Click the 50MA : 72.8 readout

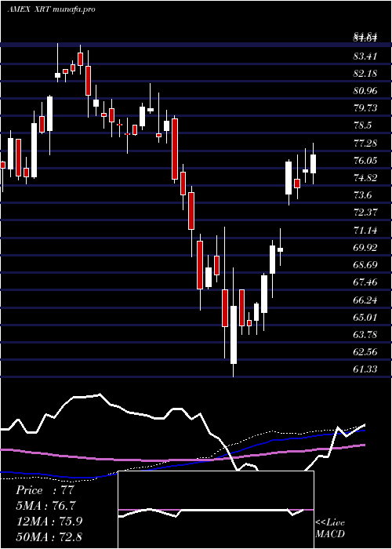[49, 536]
